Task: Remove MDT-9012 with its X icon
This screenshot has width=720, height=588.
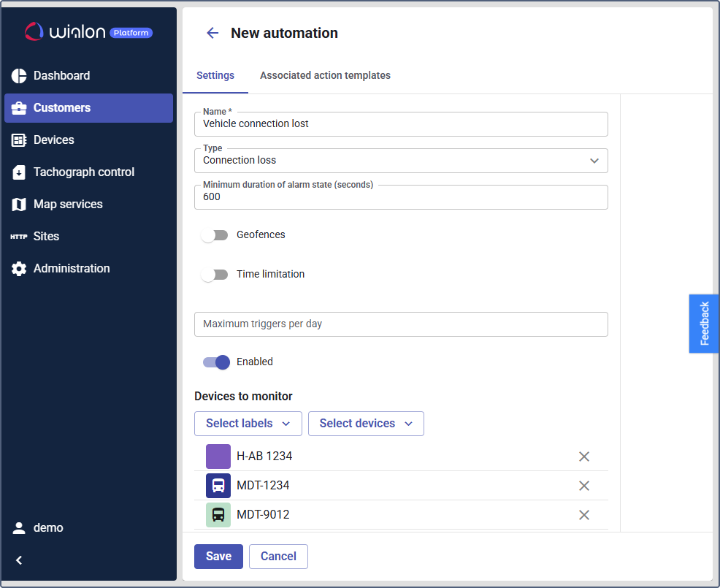Action: coord(584,515)
